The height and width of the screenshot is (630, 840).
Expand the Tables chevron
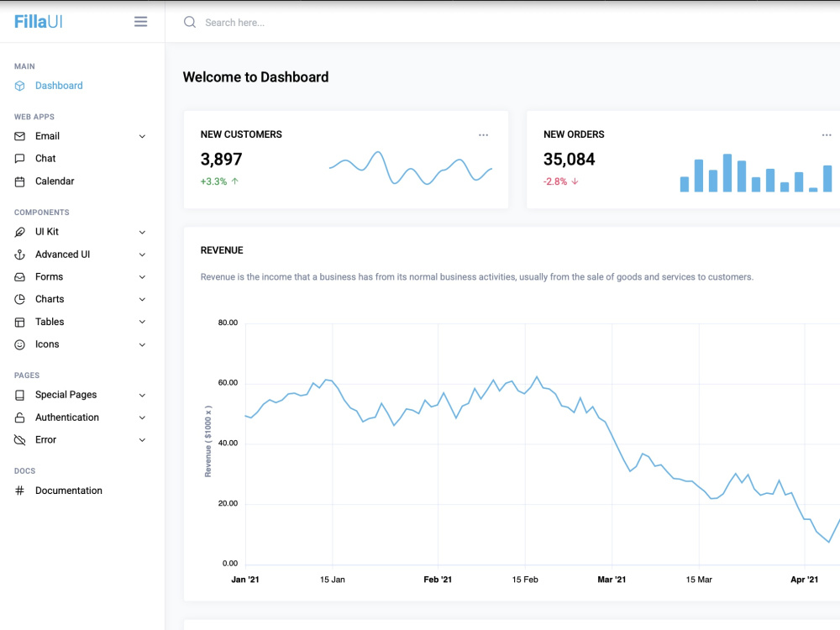click(x=142, y=322)
